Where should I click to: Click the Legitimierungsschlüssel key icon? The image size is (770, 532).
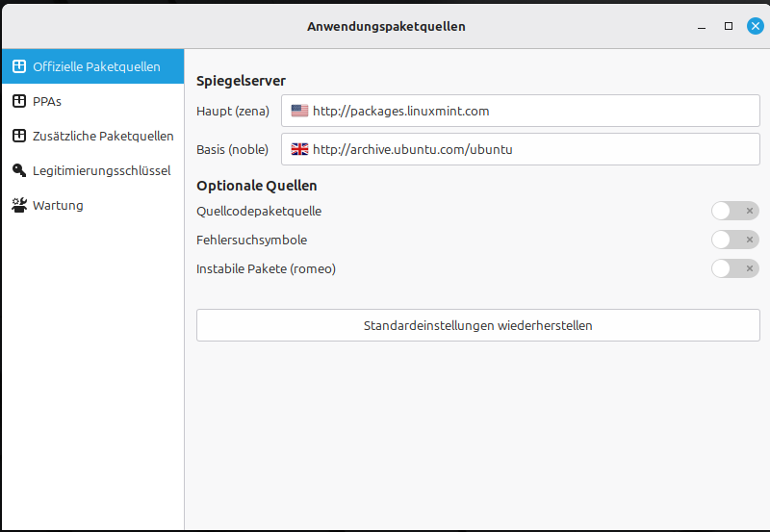pyautogui.click(x=19, y=170)
